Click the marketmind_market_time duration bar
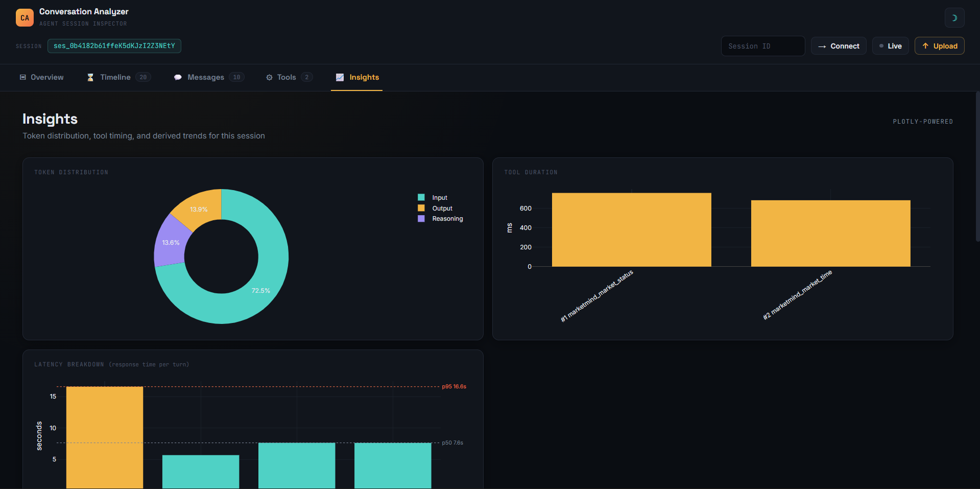The width and height of the screenshot is (980, 489). (x=830, y=233)
